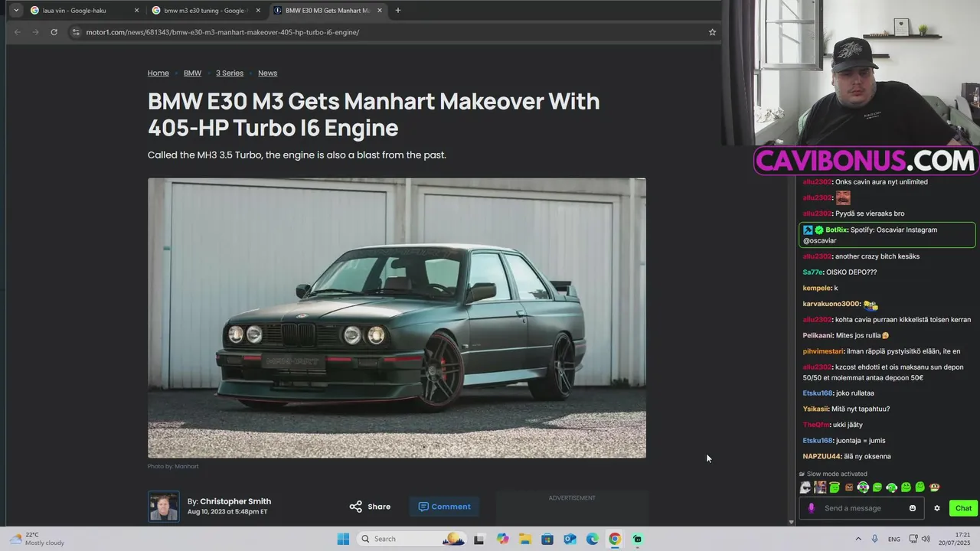Switch to 'laua viin - Google-haku' tab
The width and height of the screenshot is (980, 551).
pos(84,11)
